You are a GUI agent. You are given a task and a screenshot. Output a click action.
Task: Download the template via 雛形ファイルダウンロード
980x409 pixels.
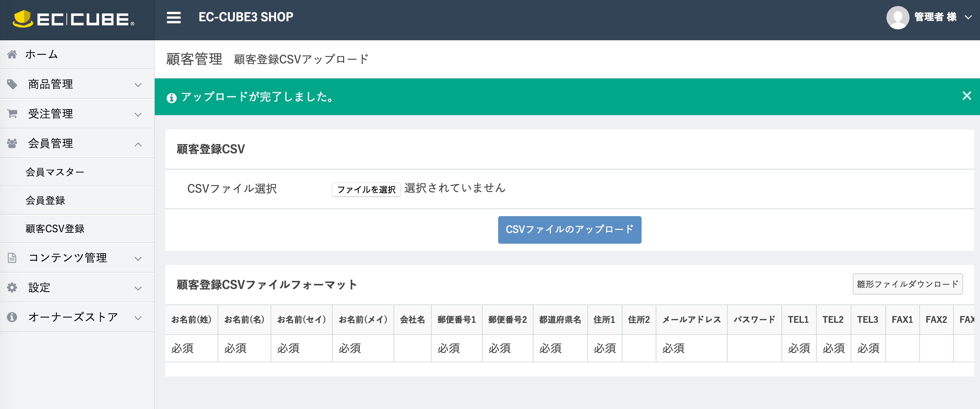pyautogui.click(x=907, y=284)
